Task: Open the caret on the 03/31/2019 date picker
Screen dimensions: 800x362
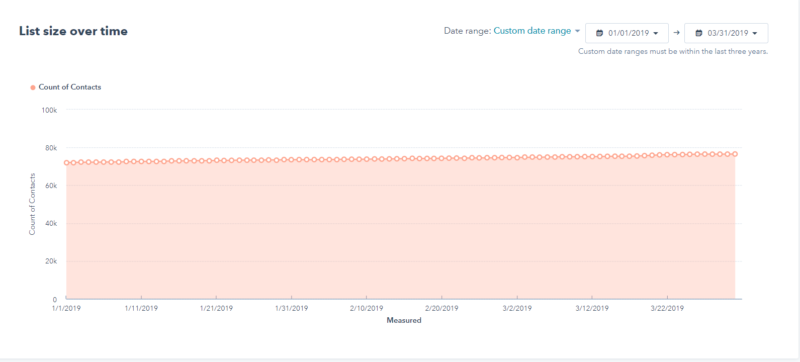Action: (x=755, y=33)
